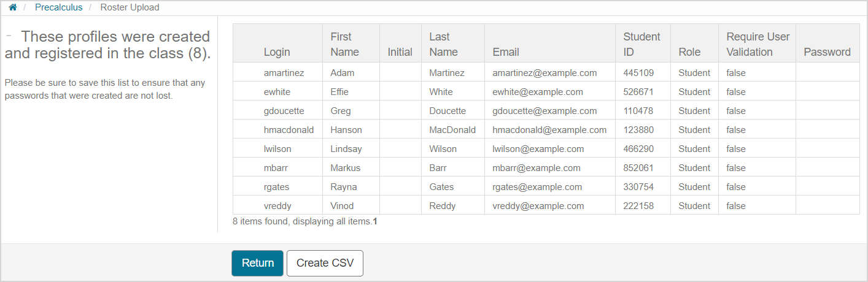Click the Create CSV button
This screenshot has width=868, height=282.
(325, 263)
